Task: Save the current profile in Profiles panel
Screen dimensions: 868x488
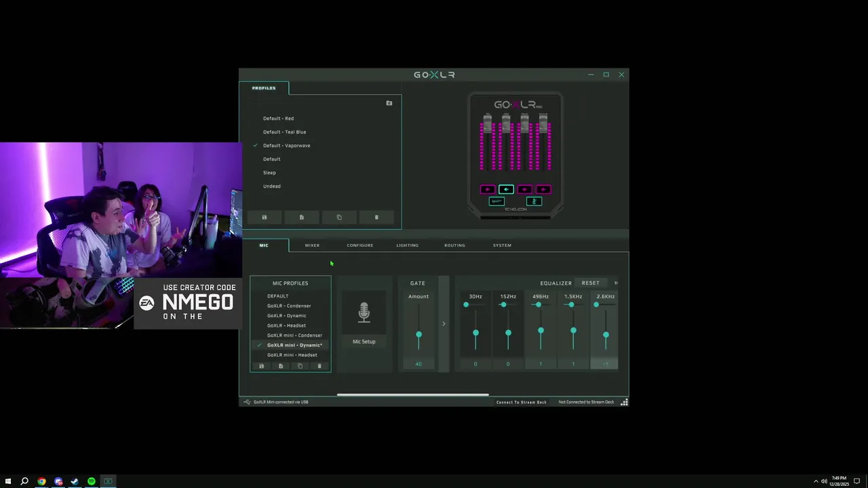Action: click(264, 217)
